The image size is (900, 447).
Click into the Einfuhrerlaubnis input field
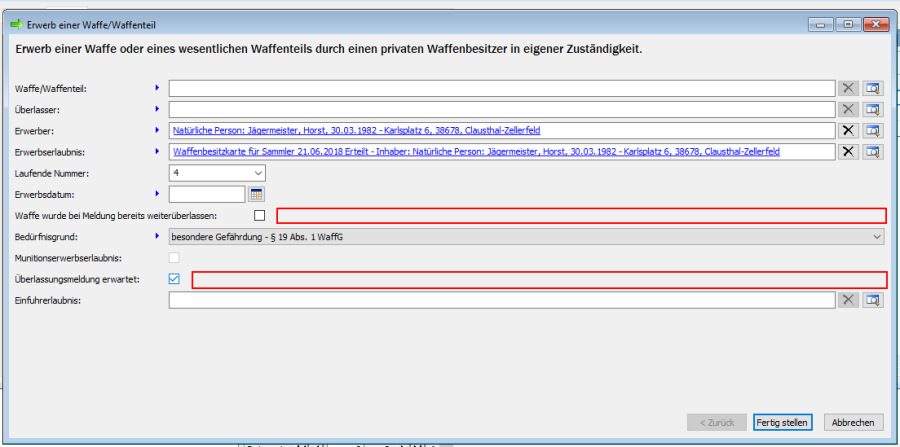click(x=500, y=299)
